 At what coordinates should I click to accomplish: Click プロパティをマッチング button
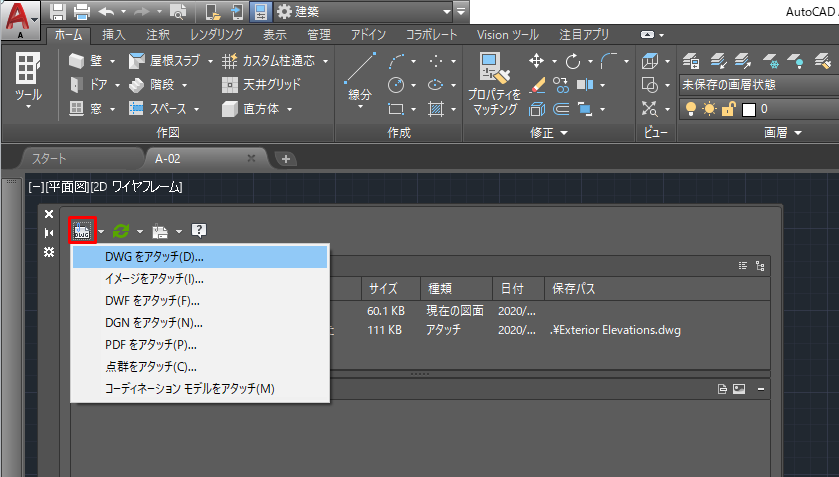pos(494,84)
